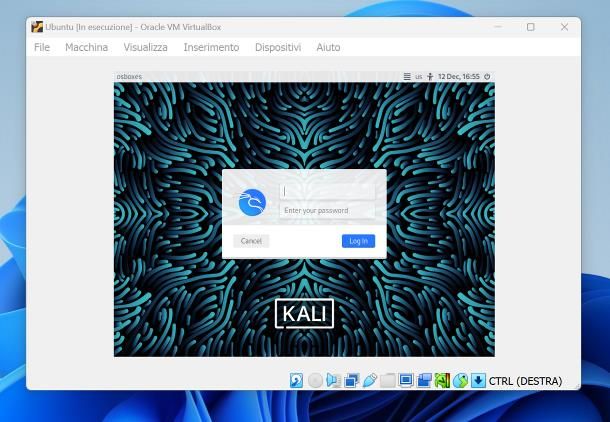Click the power icon in Kali login panel
610x422 pixels.
[487, 77]
